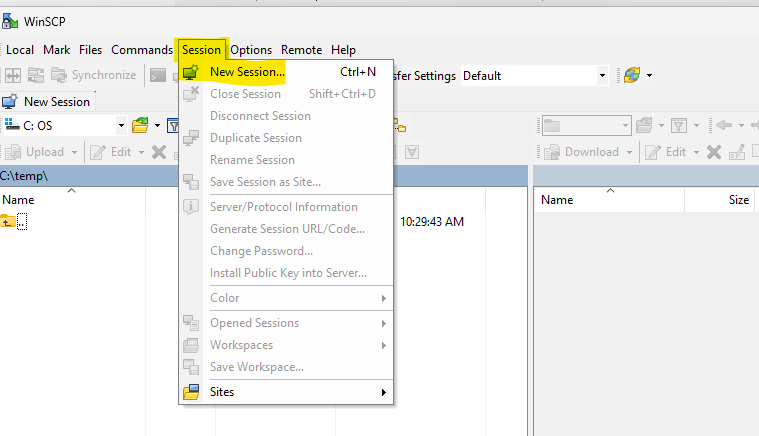Click the open terminal console icon

click(158, 75)
